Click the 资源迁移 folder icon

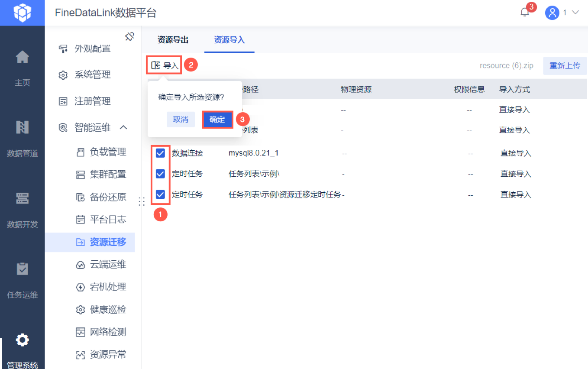click(81, 242)
